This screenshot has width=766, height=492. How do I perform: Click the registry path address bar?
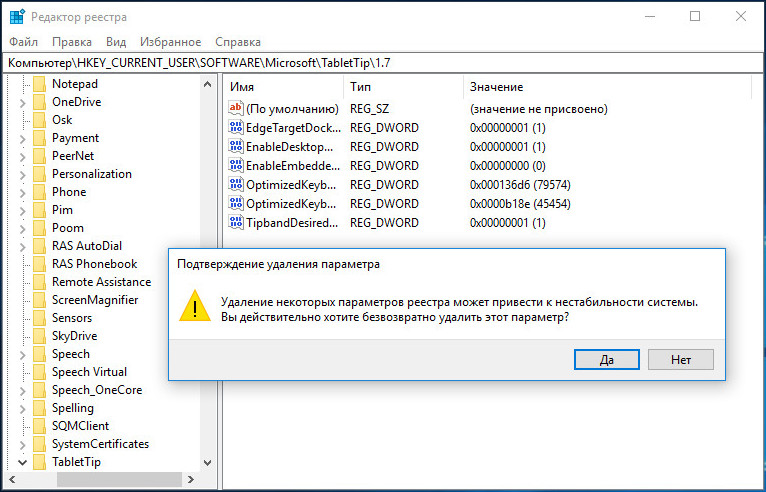383,63
